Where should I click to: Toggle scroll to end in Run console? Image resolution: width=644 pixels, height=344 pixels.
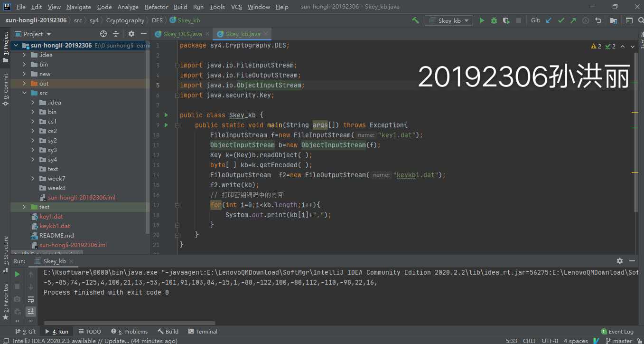31,311
